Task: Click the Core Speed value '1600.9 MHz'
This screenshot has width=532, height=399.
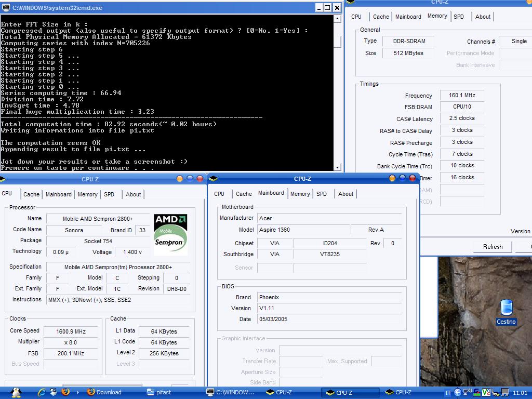Action: click(x=71, y=331)
